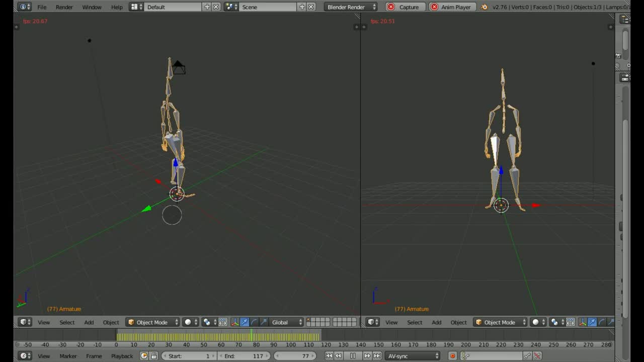The width and height of the screenshot is (644, 362).
Task: Click the record button near AV-sync
Action: point(452,355)
